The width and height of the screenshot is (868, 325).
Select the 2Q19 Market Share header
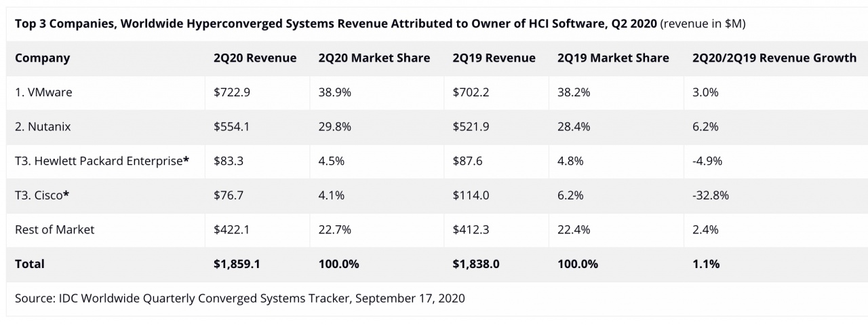tap(613, 58)
